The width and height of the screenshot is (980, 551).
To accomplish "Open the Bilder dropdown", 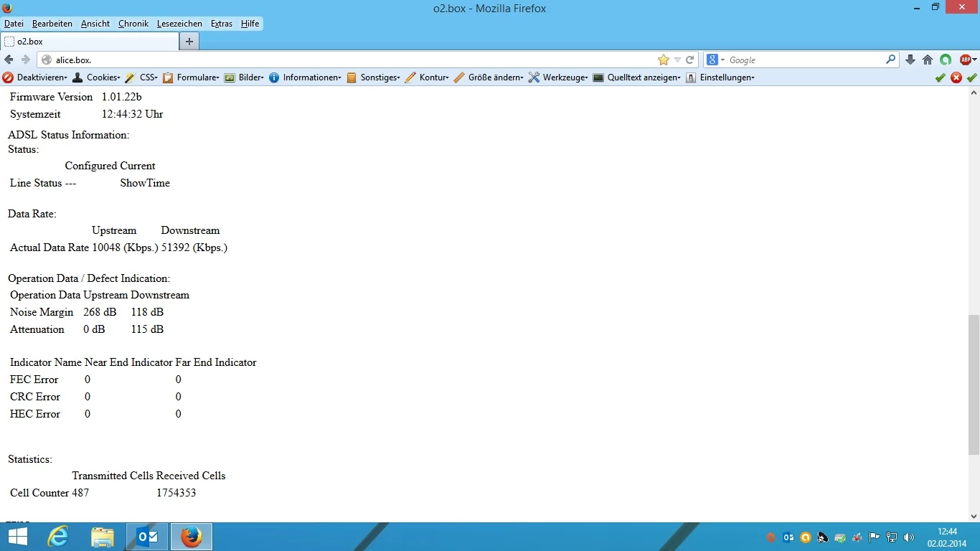I will tap(244, 77).
